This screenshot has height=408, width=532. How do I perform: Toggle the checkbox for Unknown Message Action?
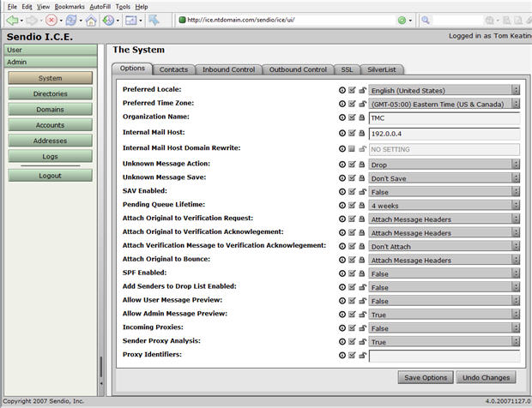coord(352,164)
